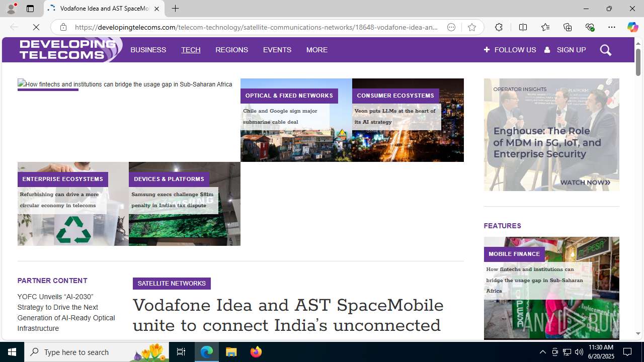
Task: Go to Developing Telecoms home logo
Action: click(70, 50)
